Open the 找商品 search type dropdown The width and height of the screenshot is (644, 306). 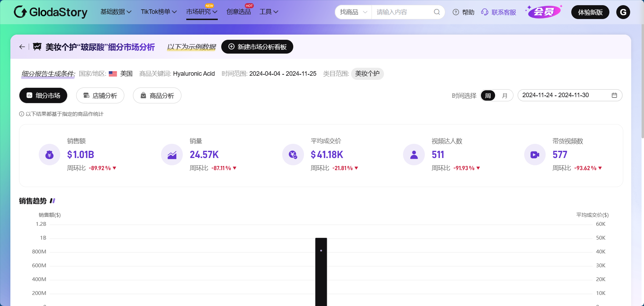353,12
